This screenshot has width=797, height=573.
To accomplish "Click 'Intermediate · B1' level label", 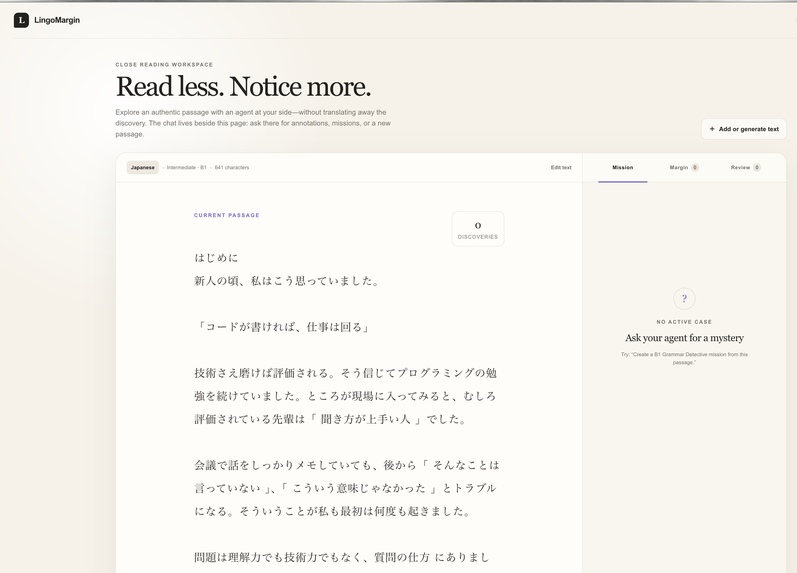I will (x=187, y=167).
